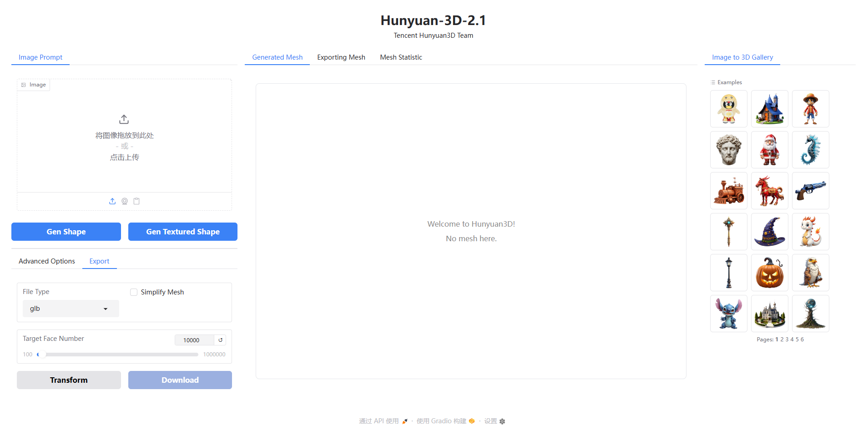The image size is (868, 431).
Task: Select the straw hat character example
Action: coord(811,109)
